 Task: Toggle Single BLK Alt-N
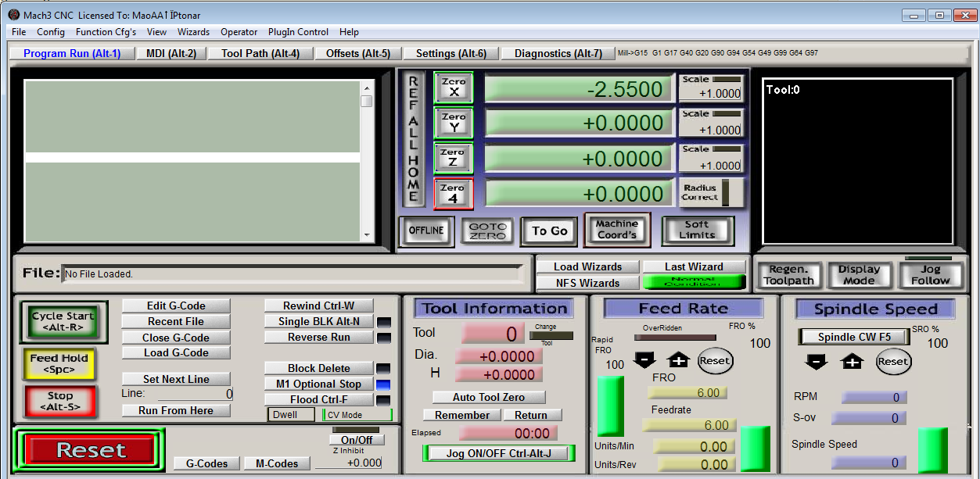(319, 321)
